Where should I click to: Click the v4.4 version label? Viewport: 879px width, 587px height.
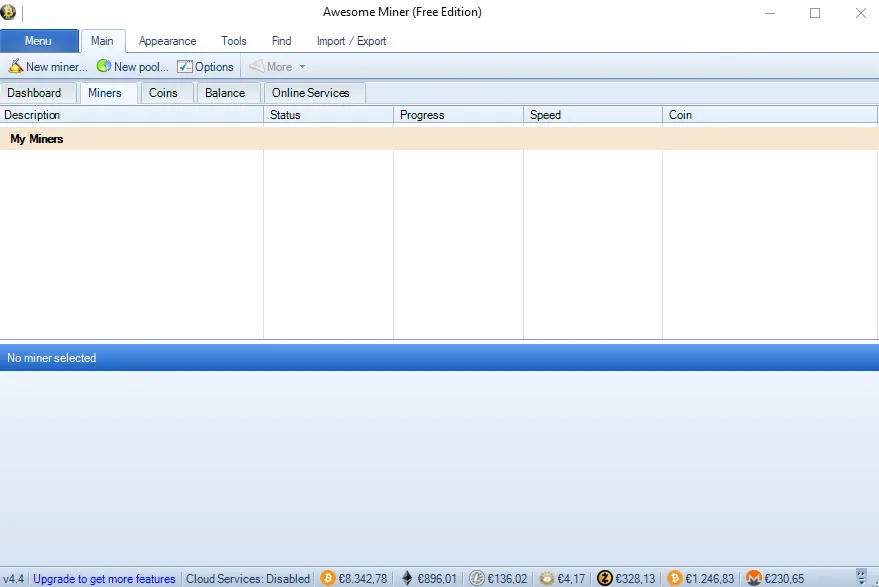(13, 579)
